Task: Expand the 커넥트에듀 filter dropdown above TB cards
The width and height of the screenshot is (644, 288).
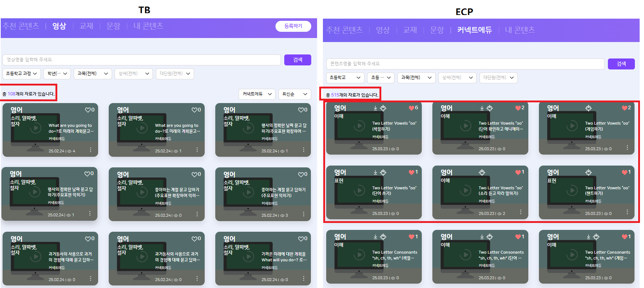Action: (x=257, y=94)
